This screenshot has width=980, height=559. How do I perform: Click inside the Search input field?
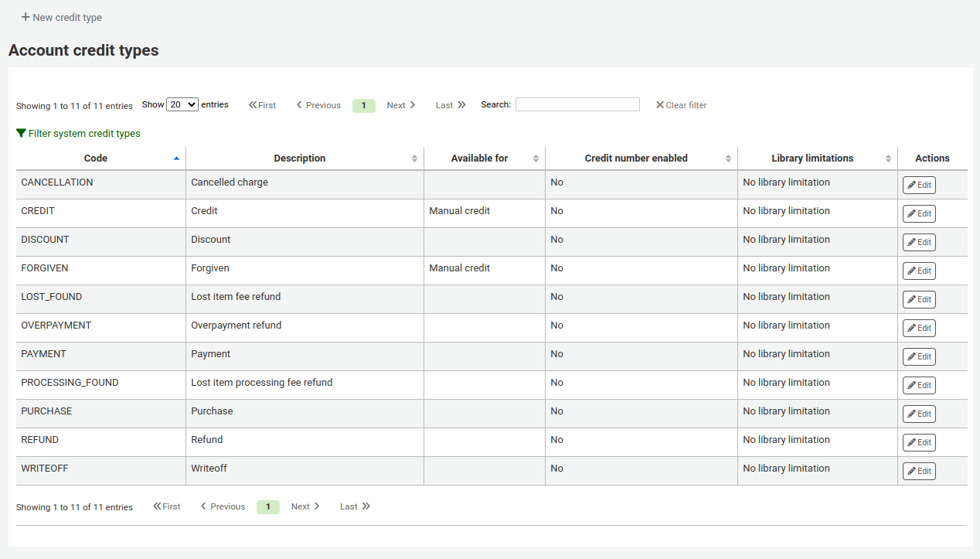pyautogui.click(x=577, y=104)
